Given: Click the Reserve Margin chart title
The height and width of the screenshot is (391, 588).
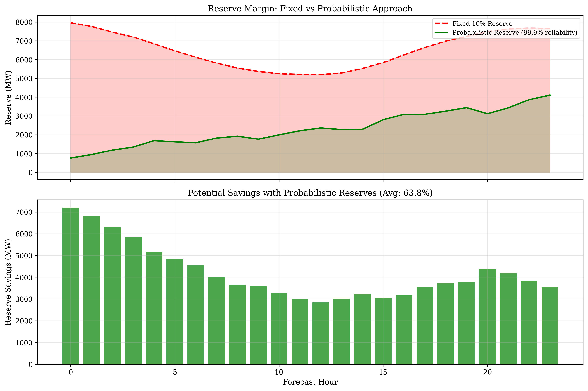Looking at the screenshot, I should coord(310,9).
